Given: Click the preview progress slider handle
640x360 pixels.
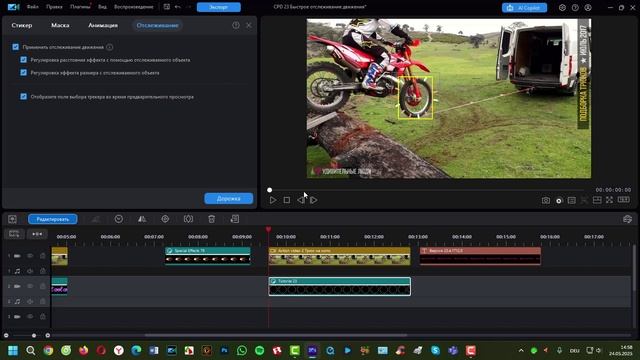Looking at the screenshot, I should pos(269,190).
